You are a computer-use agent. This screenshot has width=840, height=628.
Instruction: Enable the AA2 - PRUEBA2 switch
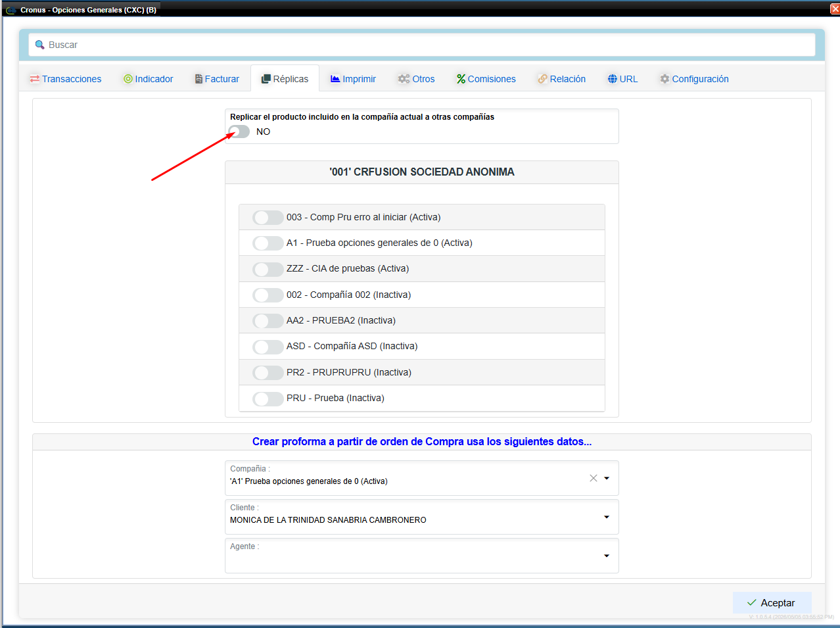[268, 321]
